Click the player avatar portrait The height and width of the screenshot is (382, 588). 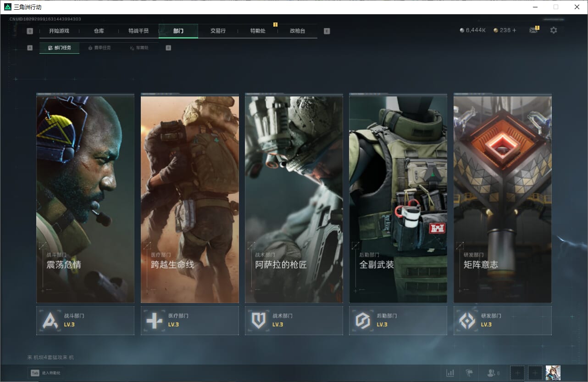553,373
